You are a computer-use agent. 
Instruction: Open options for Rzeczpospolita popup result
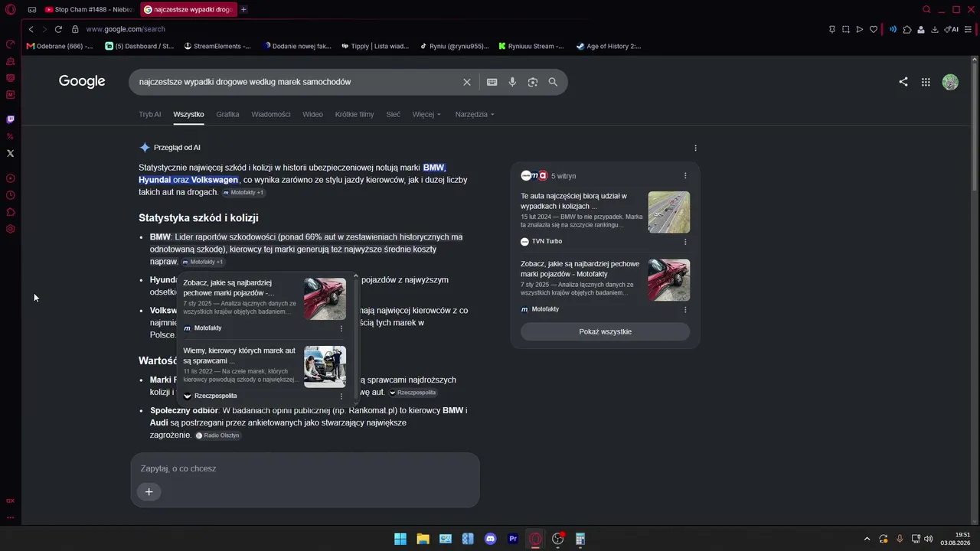coord(341,396)
